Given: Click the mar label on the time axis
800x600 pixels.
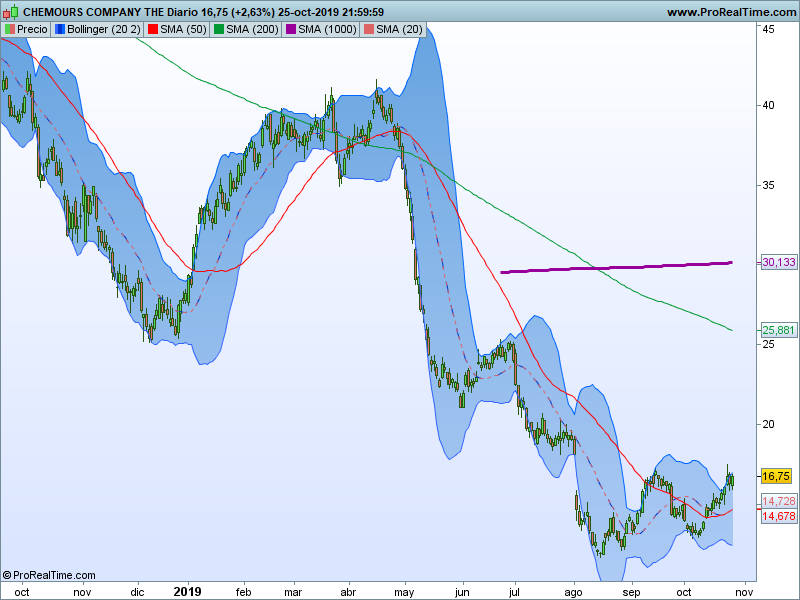Looking at the screenshot, I should click(293, 592).
